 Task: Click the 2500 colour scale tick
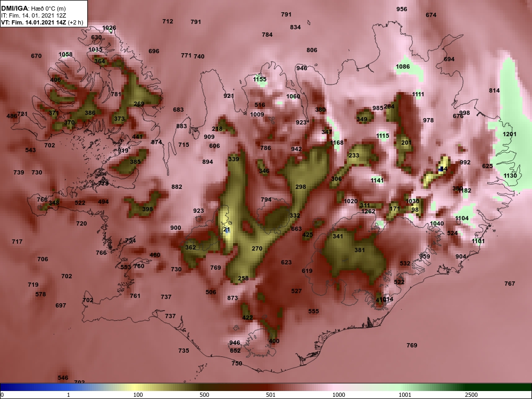471,395
